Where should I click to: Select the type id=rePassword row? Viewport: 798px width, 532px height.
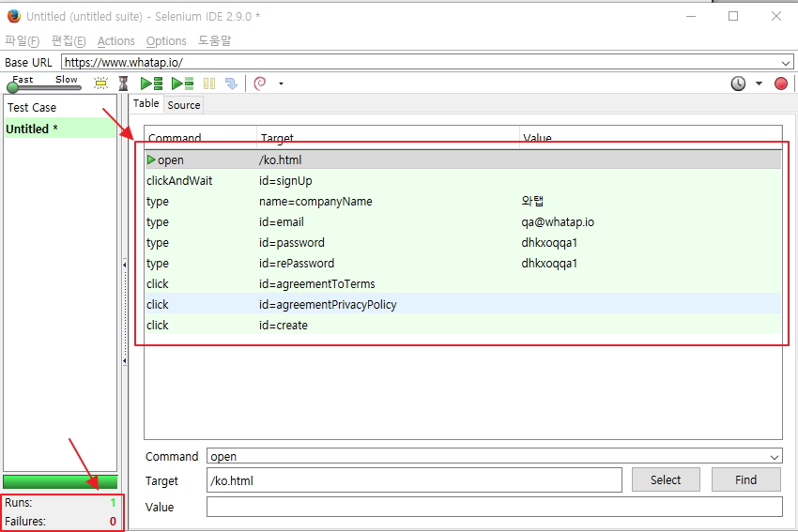click(x=463, y=263)
